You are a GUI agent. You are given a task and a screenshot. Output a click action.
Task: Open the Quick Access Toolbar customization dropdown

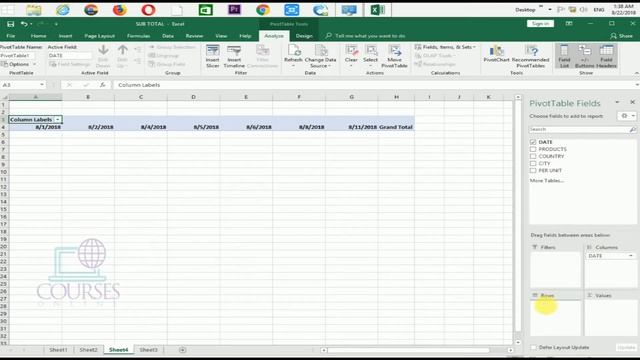coord(56,24)
